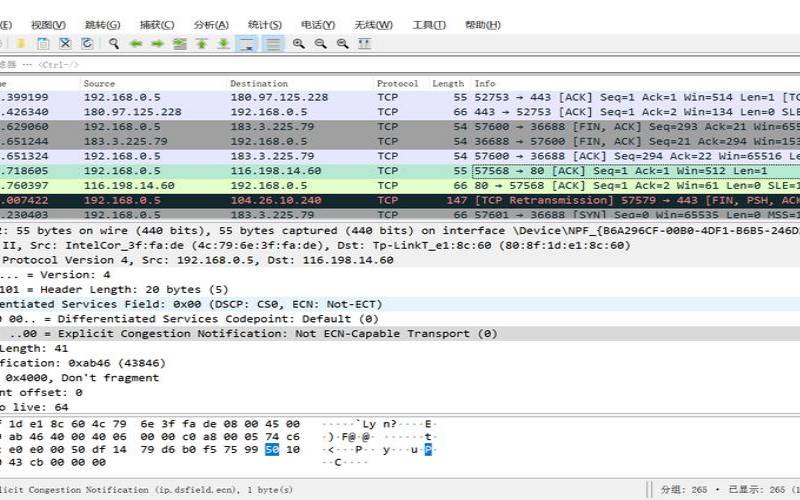
Task: Click hex byte '45' in first hex row
Action: 272,424
